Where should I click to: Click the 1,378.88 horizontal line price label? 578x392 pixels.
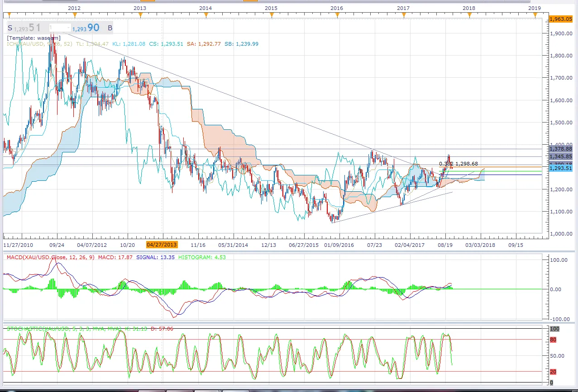tap(560, 149)
